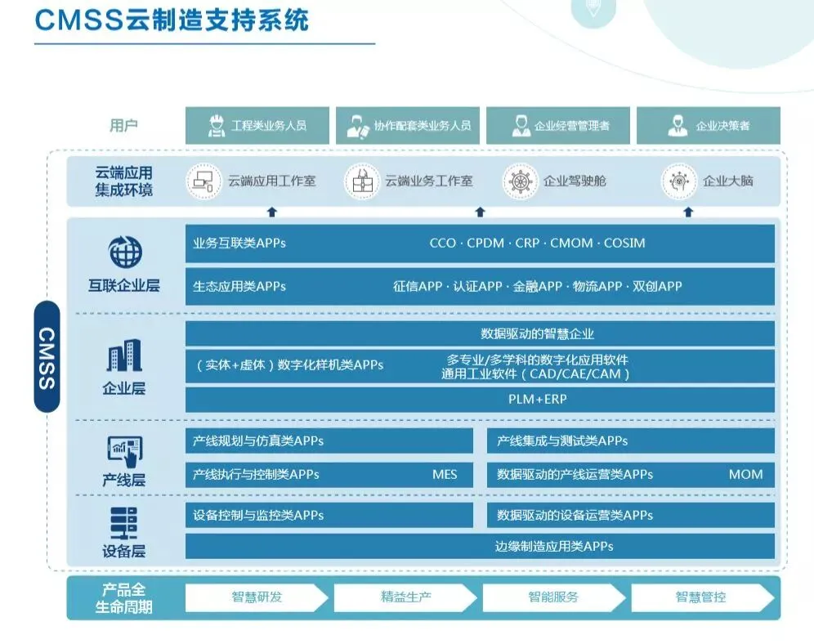Click the 企业大脑 text
The width and height of the screenshot is (814, 644).
tap(728, 181)
